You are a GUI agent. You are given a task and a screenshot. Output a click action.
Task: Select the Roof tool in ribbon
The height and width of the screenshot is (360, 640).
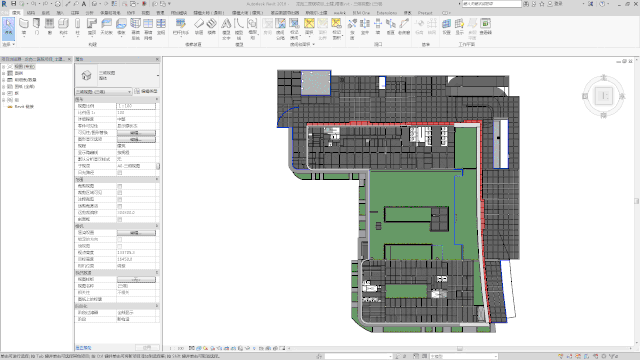click(92, 27)
